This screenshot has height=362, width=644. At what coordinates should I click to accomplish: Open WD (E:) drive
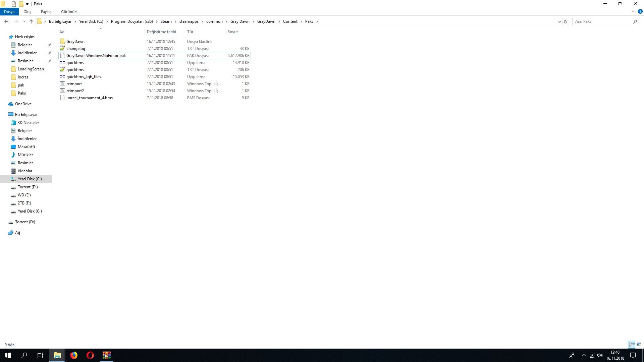click(24, 195)
